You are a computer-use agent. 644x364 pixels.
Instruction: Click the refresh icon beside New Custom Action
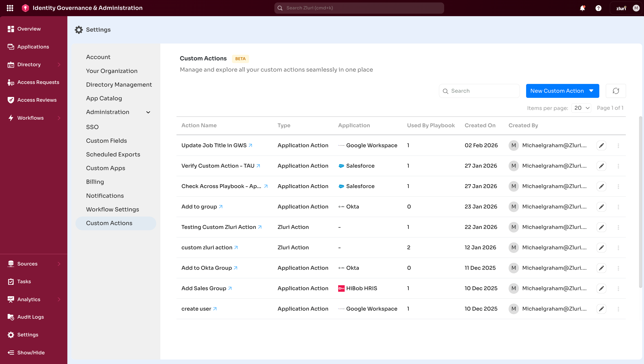coord(616,91)
